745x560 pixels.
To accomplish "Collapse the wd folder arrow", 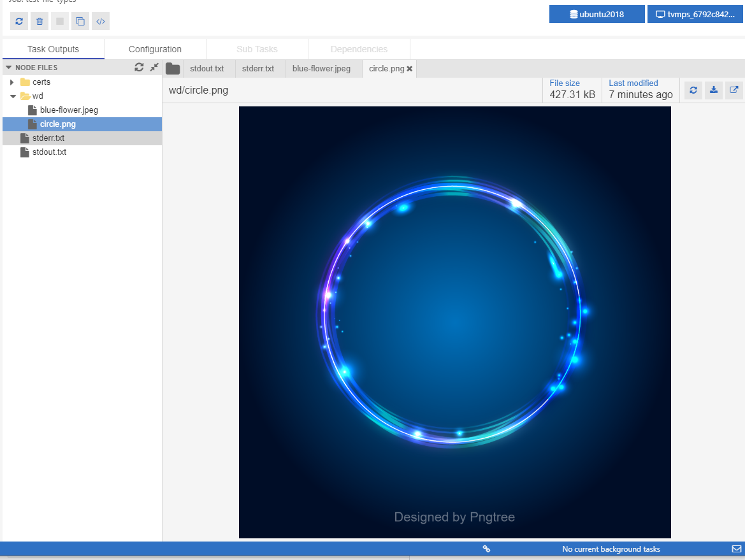I will (x=13, y=96).
